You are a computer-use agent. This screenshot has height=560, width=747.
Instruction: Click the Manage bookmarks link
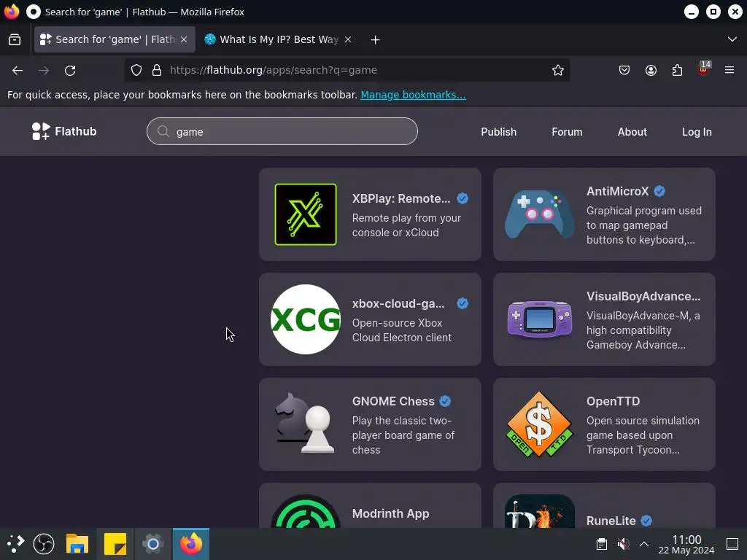click(x=413, y=95)
